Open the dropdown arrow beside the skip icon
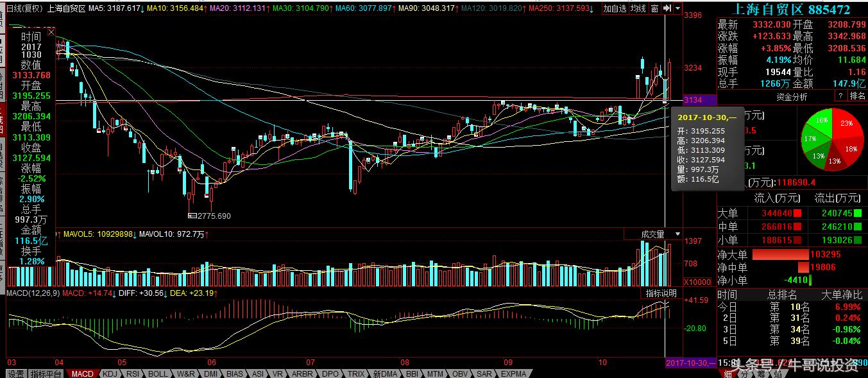Viewport: 868px width, 378px height. pyautogui.click(x=677, y=8)
